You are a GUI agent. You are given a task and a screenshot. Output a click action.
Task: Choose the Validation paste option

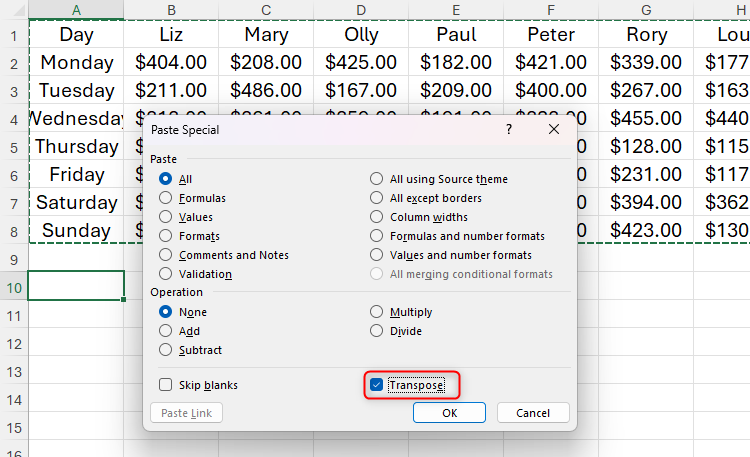click(x=165, y=274)
